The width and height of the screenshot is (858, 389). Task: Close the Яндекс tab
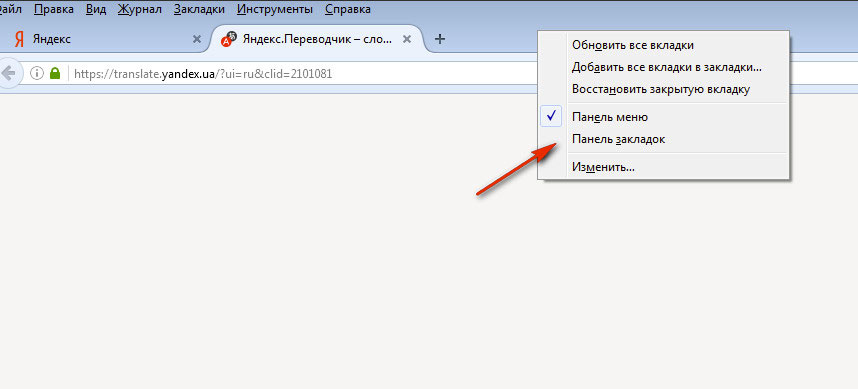[197, 39]
